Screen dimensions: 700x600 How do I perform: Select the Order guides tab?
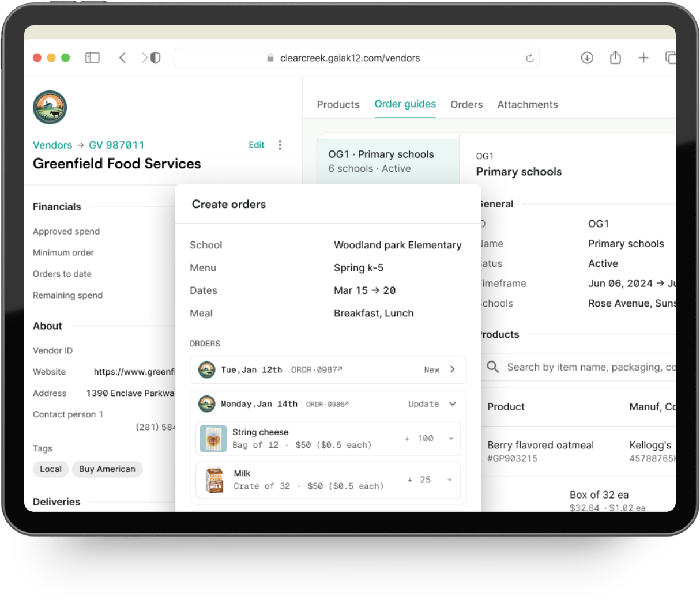pyautogui.click(x=405, y=104)
